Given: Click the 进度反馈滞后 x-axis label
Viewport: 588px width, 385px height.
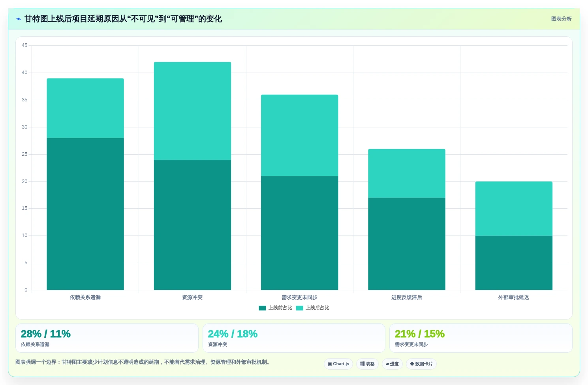Looking at the screenshot, I should [407, 297].
